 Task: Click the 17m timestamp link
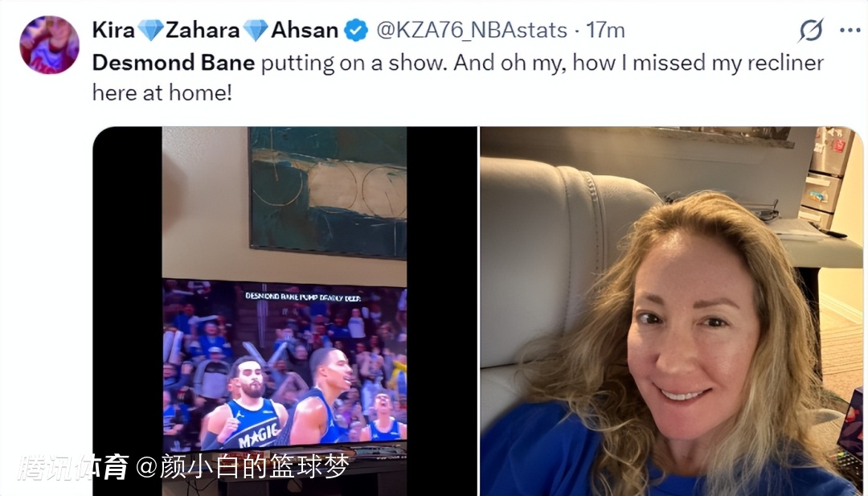[606, 30]
